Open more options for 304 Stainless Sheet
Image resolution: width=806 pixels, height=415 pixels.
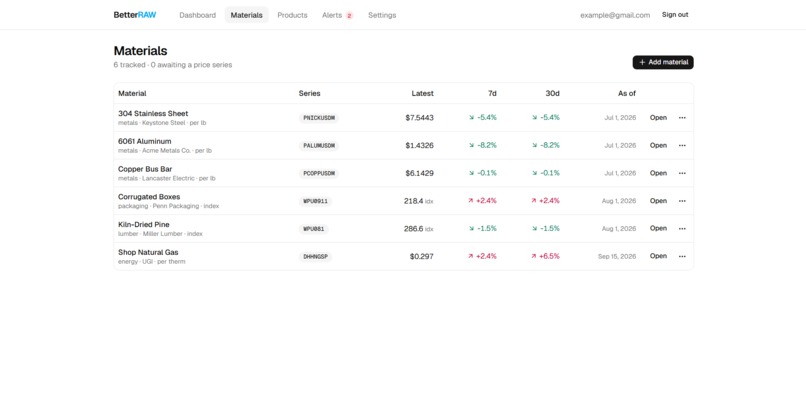point(682,118)
